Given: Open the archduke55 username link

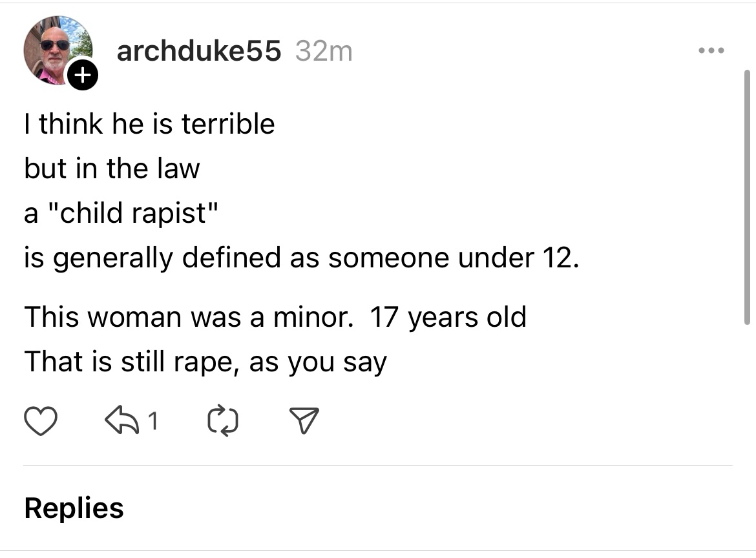Looking at the screenshot, I should pyautogui.click(x=198, y=52).
